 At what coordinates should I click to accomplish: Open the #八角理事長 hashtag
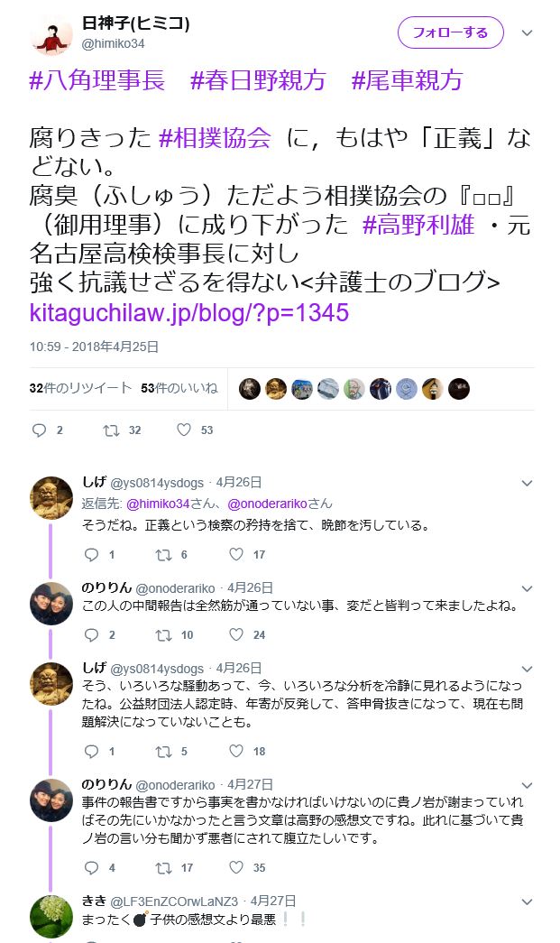click(97, 80)
